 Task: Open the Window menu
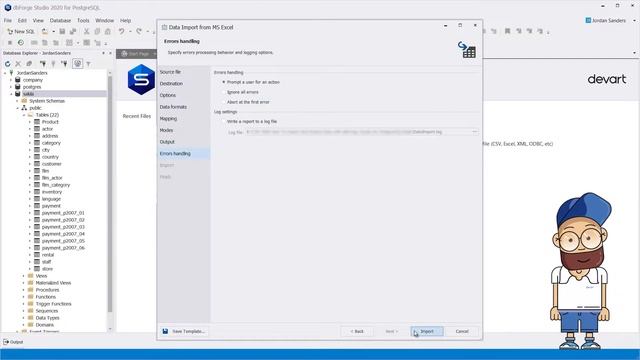pyautogui.click(x=104, y=20)
